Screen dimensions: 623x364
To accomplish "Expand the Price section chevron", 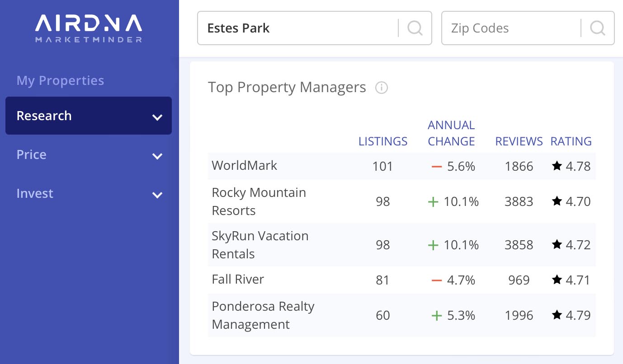I will pos(157,156).
